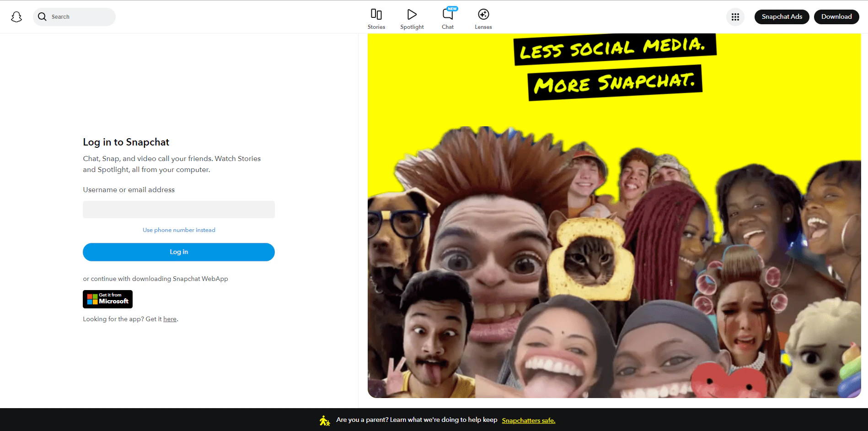Click the Snapchat Ads button
The width and height of the screenshot is (868, 431).
(782, 17)
